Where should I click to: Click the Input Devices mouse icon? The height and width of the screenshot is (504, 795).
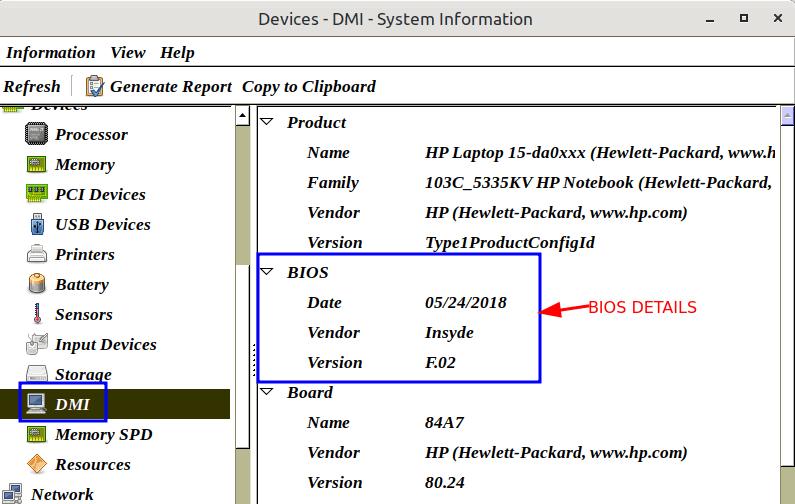[x=37, y=344]
